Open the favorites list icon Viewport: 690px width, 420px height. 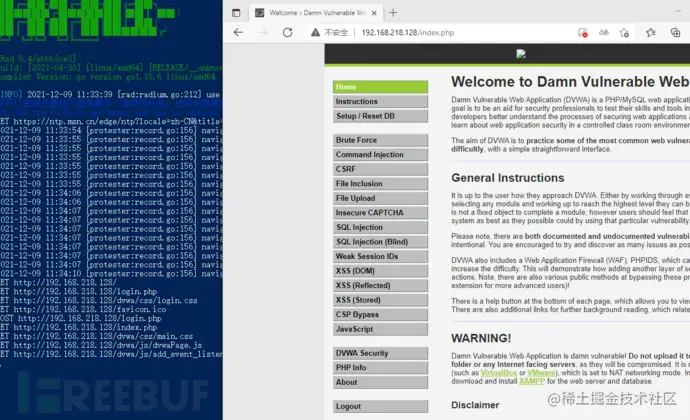tap(651, 32)
